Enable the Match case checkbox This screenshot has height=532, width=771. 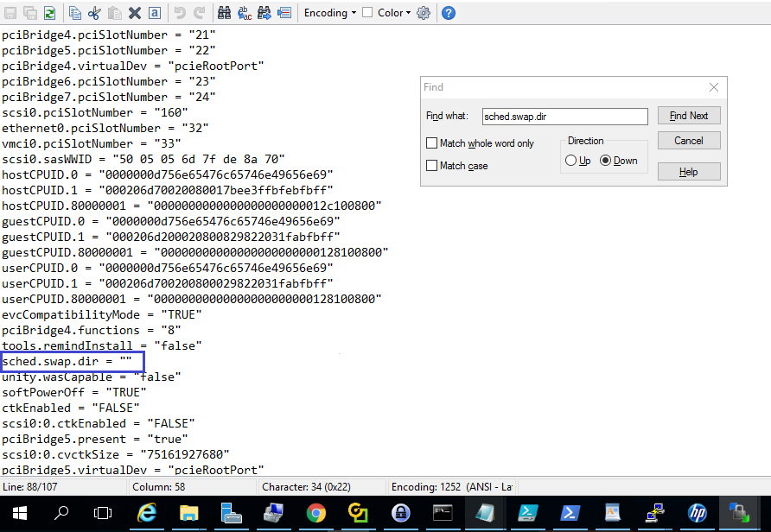coord(432,166)
